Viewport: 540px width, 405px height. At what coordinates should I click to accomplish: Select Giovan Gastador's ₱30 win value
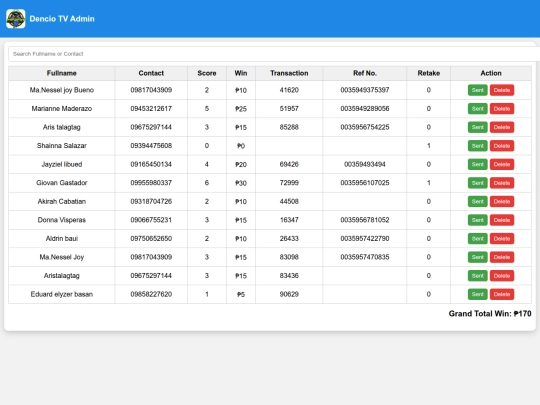241,183
